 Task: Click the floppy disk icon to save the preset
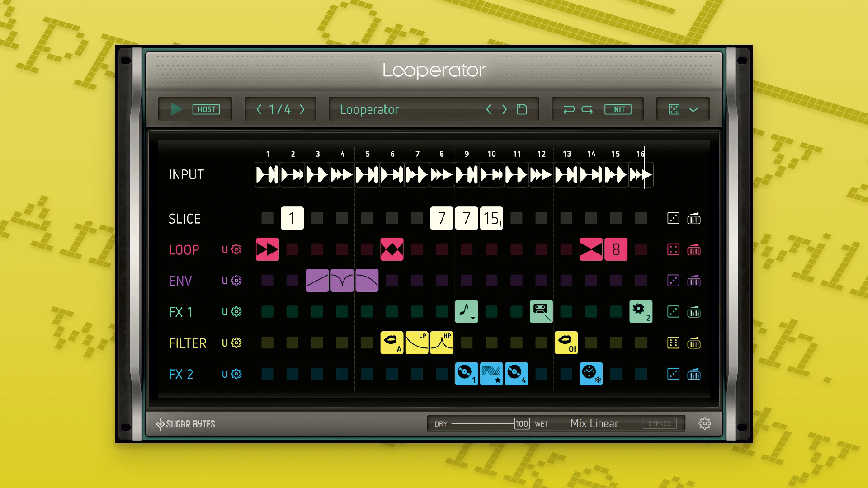point(522,109)
